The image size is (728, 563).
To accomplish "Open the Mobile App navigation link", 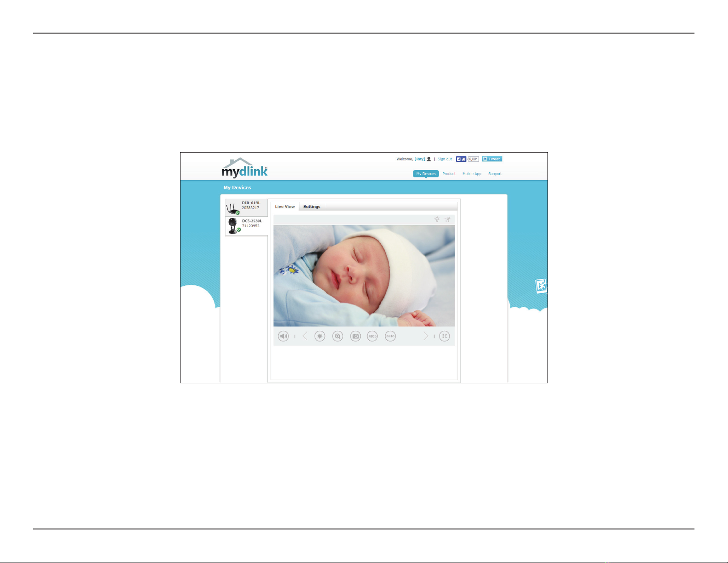I will (472, 174).
